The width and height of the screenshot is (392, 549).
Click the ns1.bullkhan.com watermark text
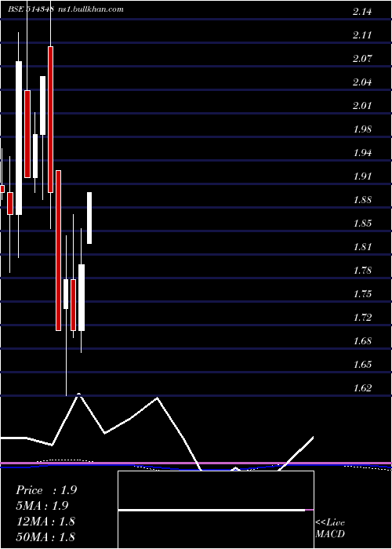click(90, 9)
